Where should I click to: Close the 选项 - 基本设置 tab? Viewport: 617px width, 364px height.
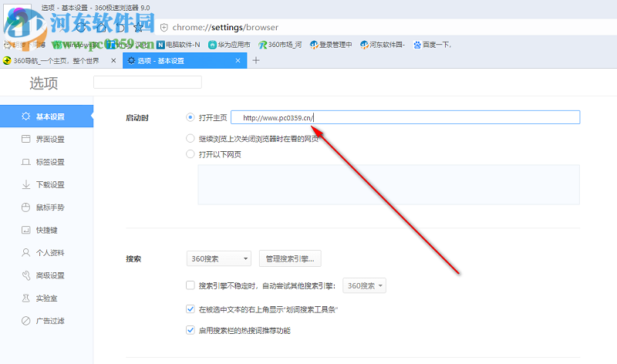click(238, 61)
